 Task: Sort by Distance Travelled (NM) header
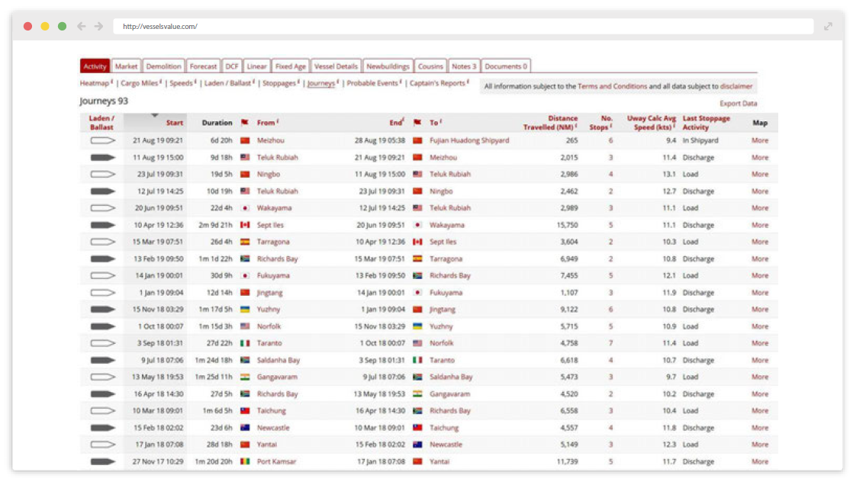(550, 123)
